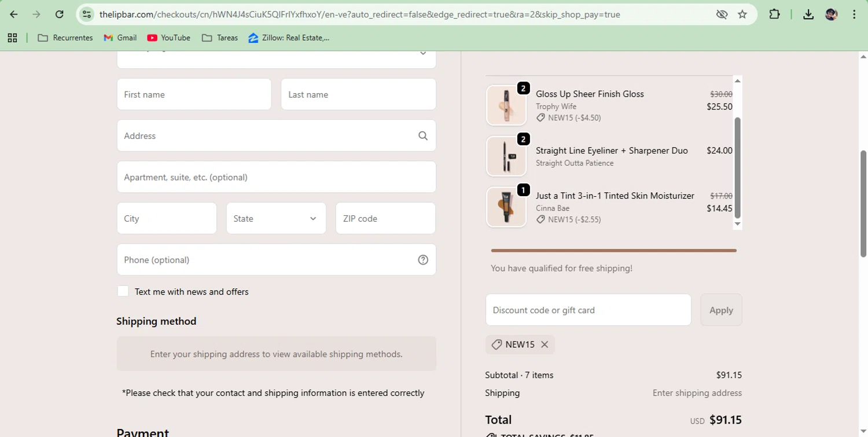The width and height of the screenshot is (868, 437).
Task: Remove NEW15 discount code
Action: [545, 344]
